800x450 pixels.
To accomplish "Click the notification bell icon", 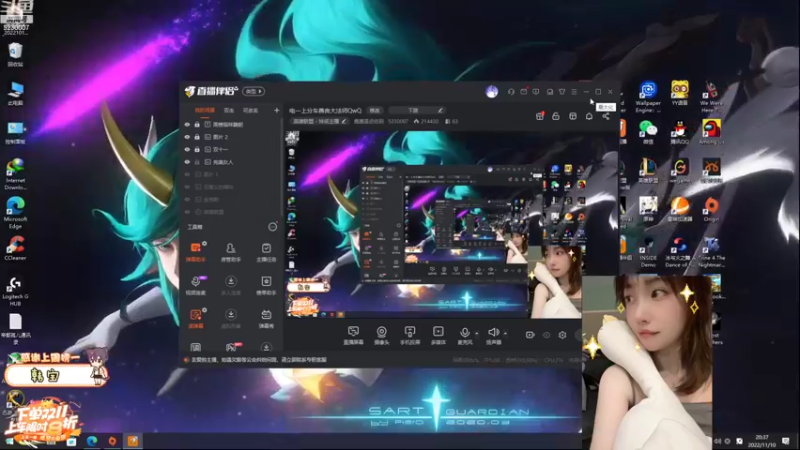I will tap(589, 116).
